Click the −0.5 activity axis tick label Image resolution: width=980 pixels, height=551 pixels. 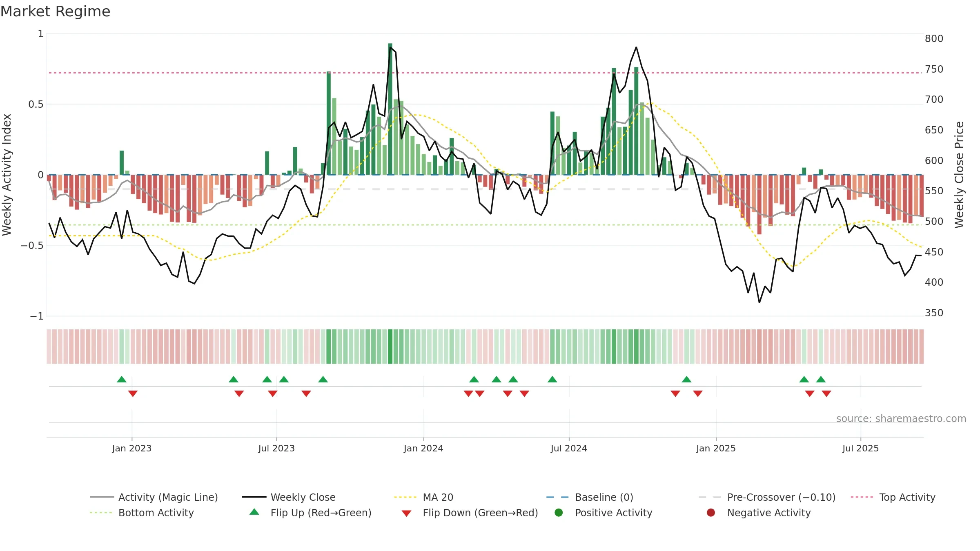click(32, 245)
